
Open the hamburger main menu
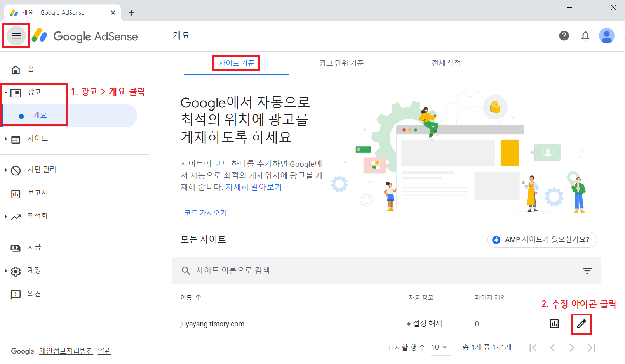tap(16, 36)
